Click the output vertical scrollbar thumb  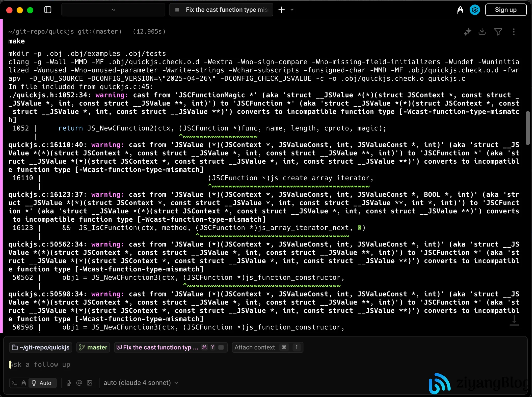[528, 128]
